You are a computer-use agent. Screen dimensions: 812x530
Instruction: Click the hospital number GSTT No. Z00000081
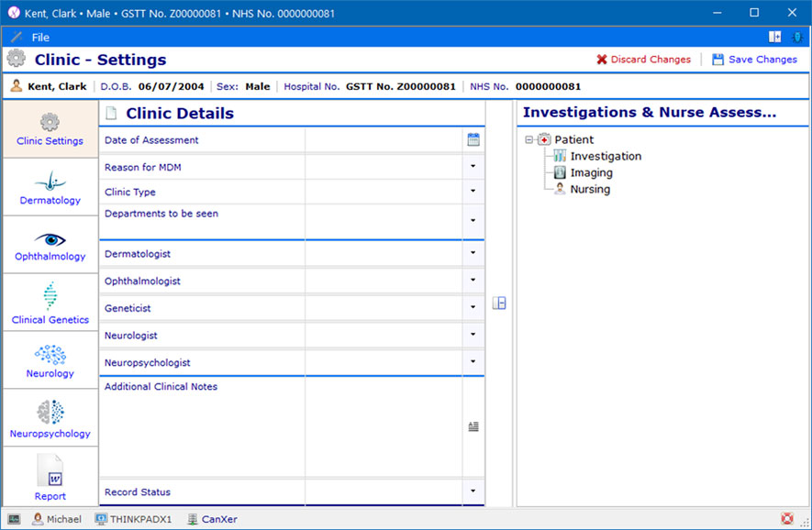click(401, 86)
